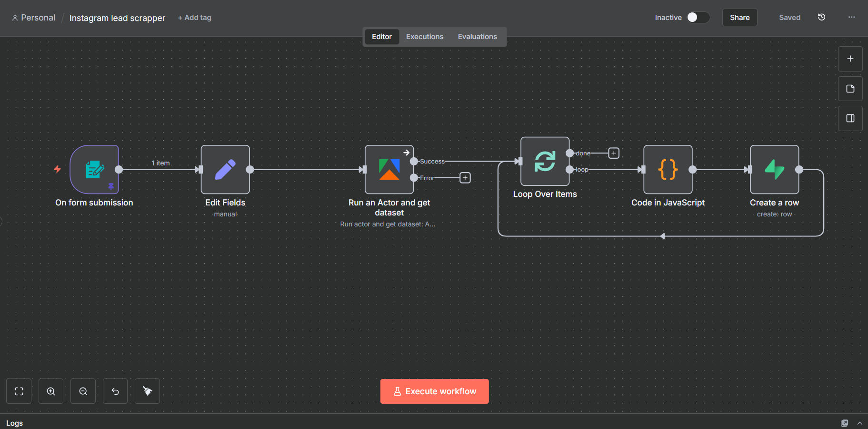Image resolution: width=868 pixels, height=429 pixels.
Task: Tidy up the workflow nodes
Action: point(148,391)
